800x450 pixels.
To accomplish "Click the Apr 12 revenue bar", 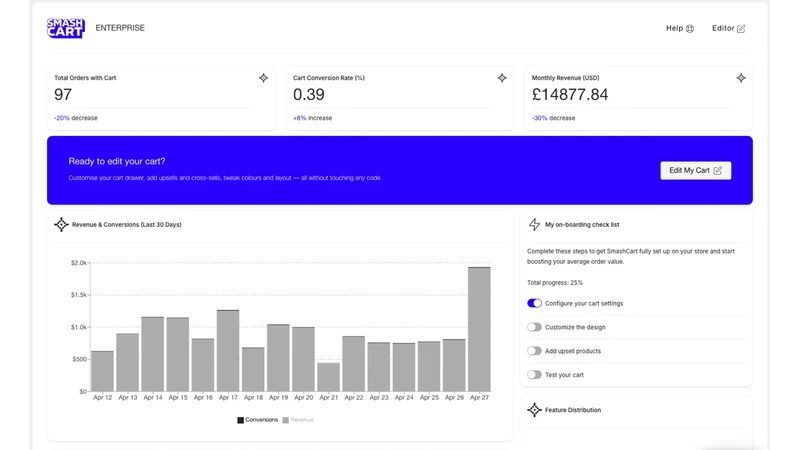I will (103, 371).
